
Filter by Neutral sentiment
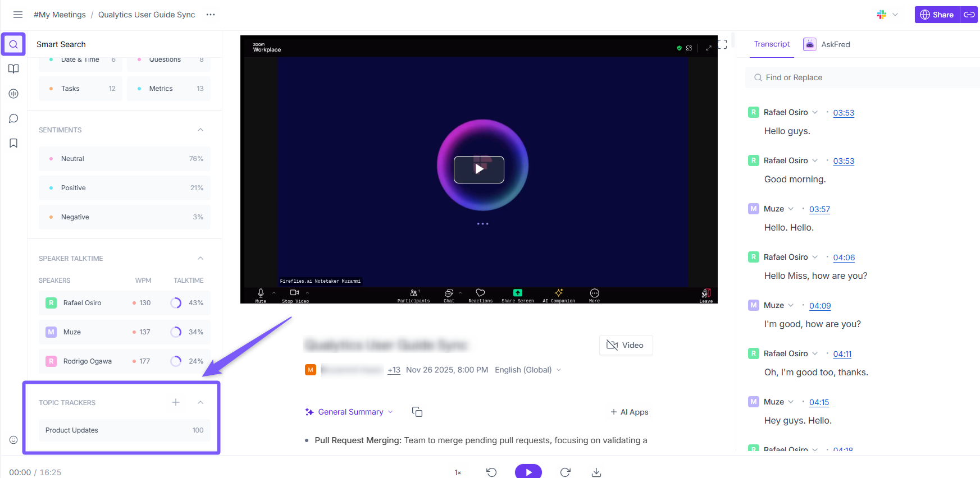click(125, 159)
